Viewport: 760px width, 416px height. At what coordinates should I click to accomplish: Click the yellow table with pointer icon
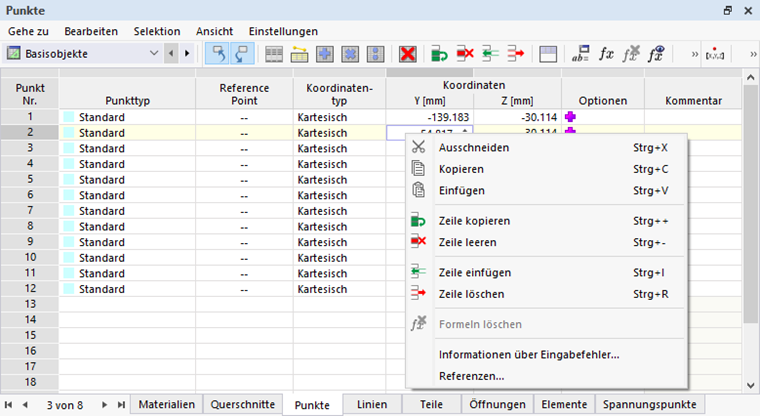[300, 54]
